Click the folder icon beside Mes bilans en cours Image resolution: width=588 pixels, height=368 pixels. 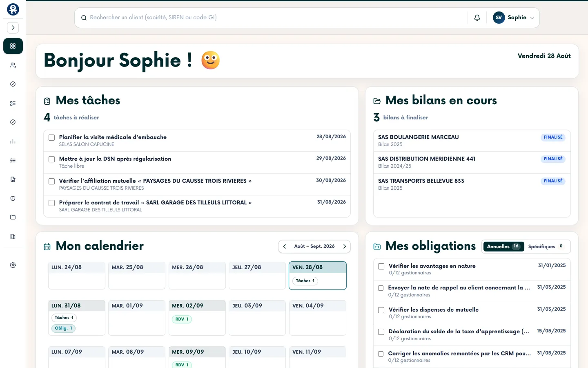(377, 101)
